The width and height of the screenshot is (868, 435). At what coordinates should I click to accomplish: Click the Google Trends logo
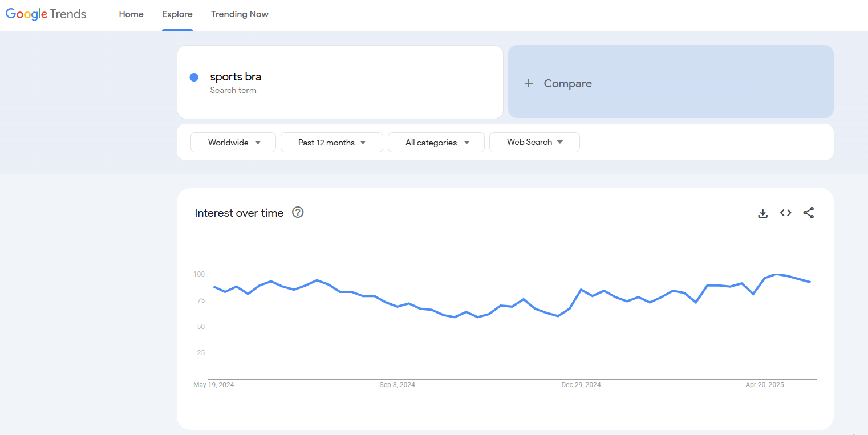coord(46,14)
